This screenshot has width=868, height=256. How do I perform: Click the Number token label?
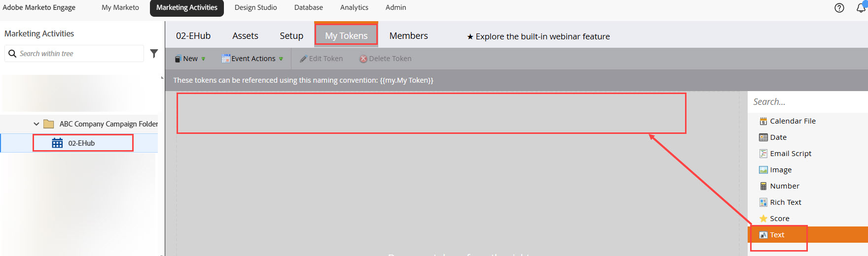[785, 186]
